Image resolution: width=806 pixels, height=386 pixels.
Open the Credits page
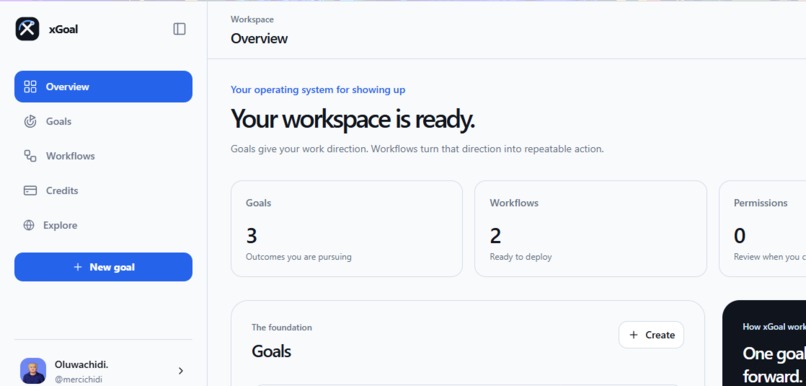(x=103, y=191)
